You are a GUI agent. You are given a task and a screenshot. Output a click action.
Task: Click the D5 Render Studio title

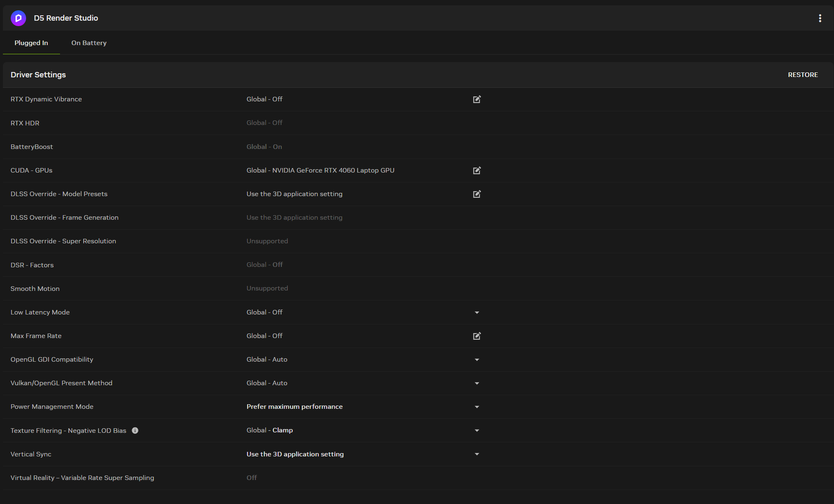[66, 18]
